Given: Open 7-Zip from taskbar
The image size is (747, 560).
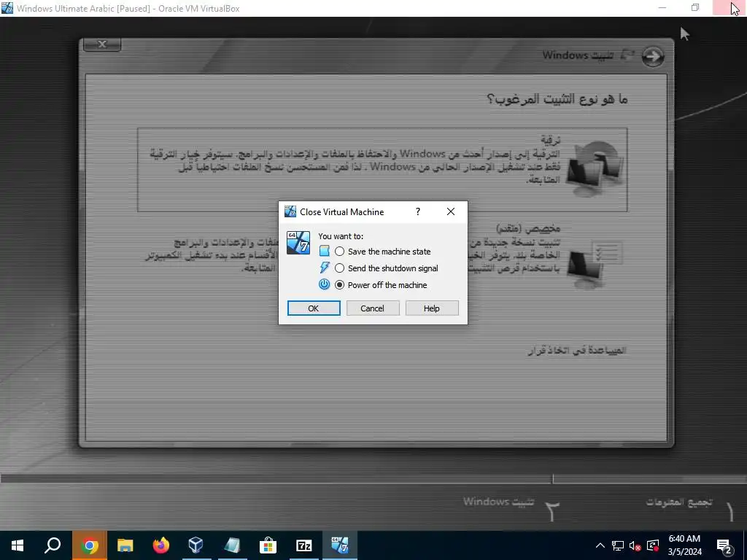Looking at the screenshot, I should [x=304, y=545].
